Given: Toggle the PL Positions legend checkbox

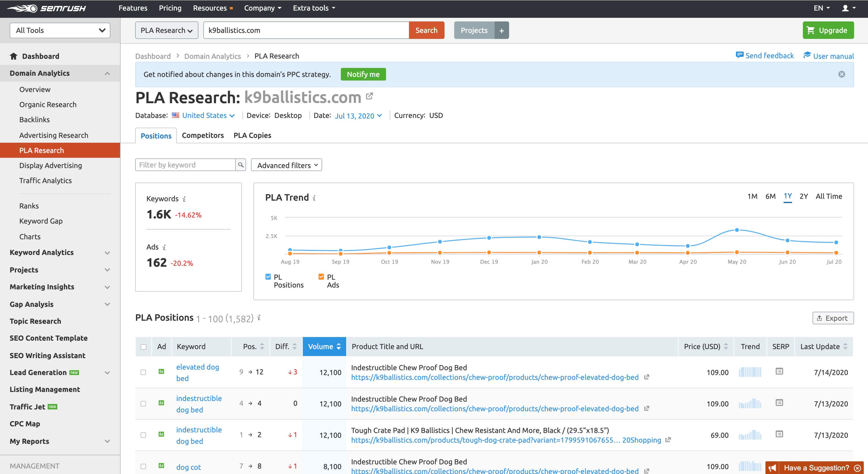Looking at the screenshot, I should click(268, 277).
